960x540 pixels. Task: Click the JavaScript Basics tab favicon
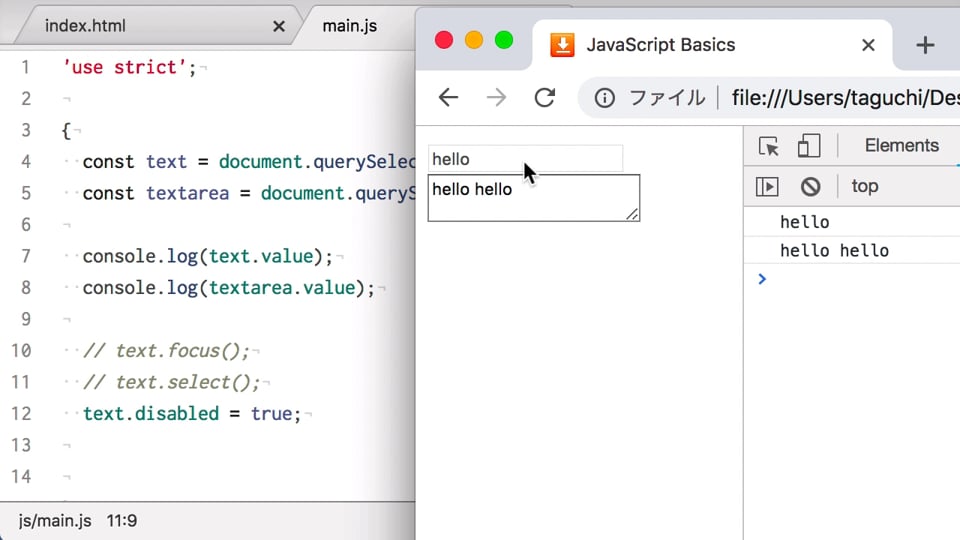coord(562,45)
